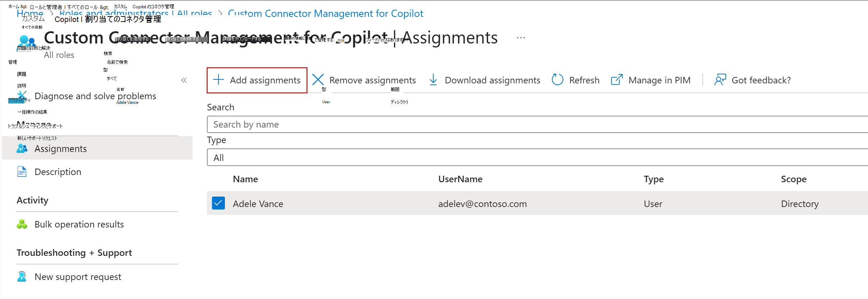The image size is (868, 299).
Task: Click the Search by name field
Action: (x=537, y=124)
